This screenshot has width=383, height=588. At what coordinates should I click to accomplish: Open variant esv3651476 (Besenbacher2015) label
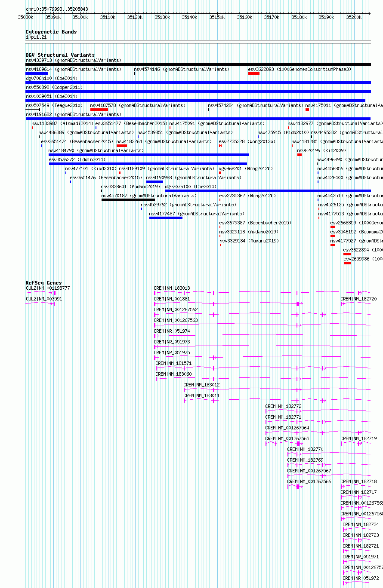[106, 178]
